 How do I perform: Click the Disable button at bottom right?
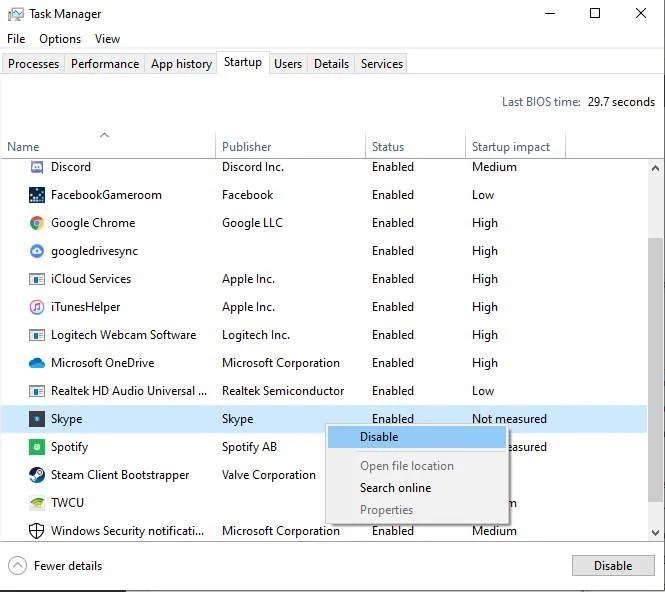[613, 566]
